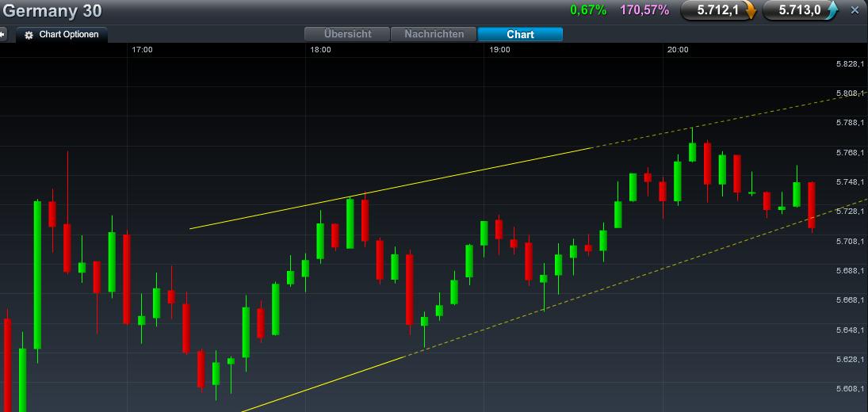Select the lower solid yellow trend line
This screenshot has height=412, width=868.
click(x=323, y=384)
